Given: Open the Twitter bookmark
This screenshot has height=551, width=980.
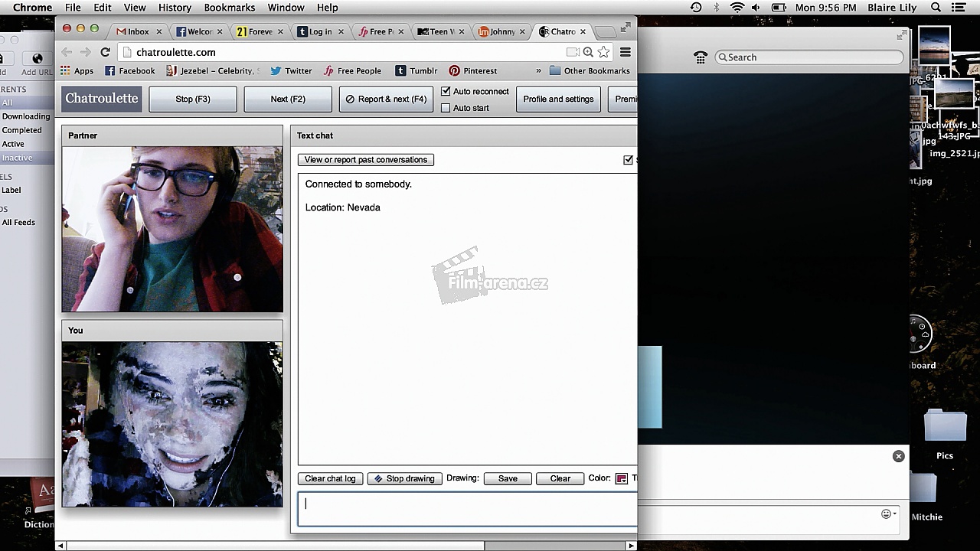Looking at the screenshot, I should [x=291, y=70].
